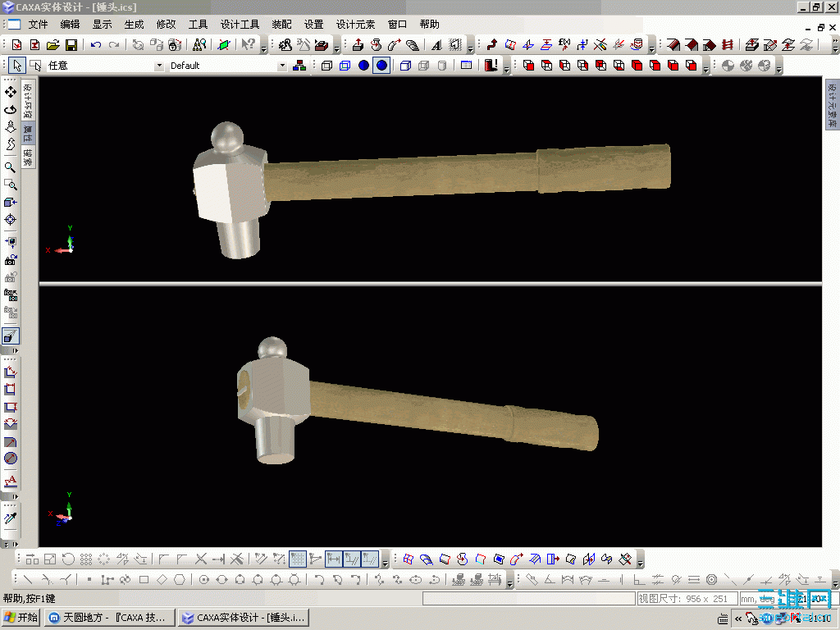
Task: Open the 设计环境 side tab
Action: pos(28,100)
